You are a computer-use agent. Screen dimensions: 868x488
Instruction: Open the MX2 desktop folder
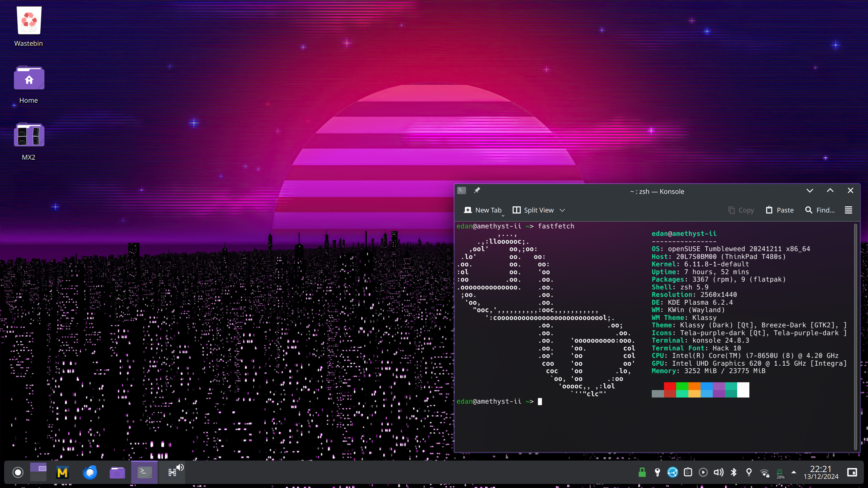pyautogui.click(x=29, y=135)
